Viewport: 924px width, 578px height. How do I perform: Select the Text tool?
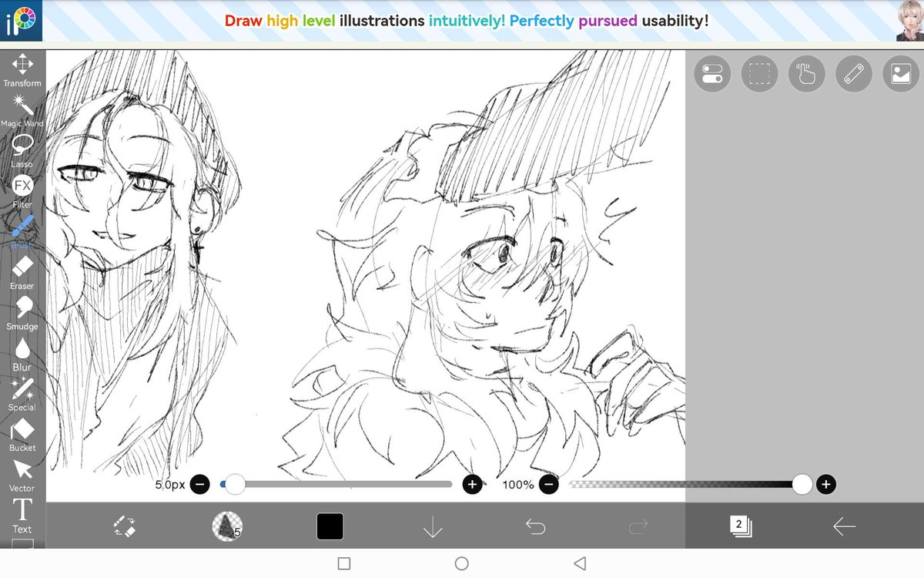click(22, 516)
